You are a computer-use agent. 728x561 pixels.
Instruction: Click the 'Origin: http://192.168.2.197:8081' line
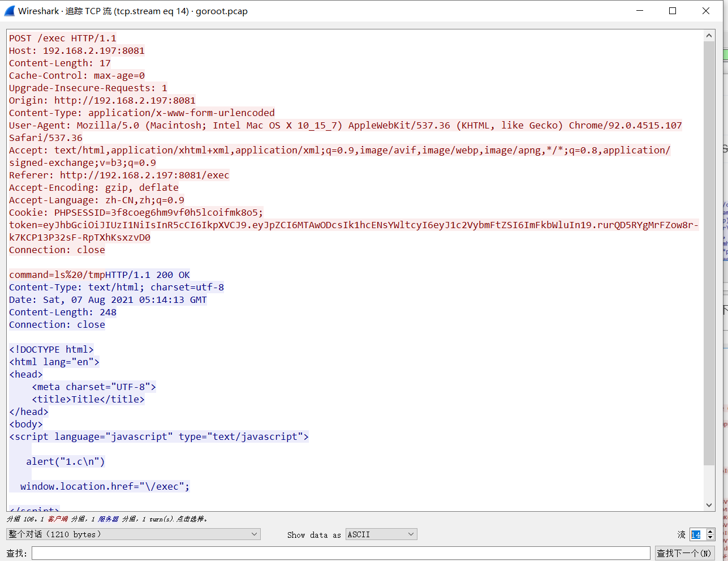[x=102, y=101]
